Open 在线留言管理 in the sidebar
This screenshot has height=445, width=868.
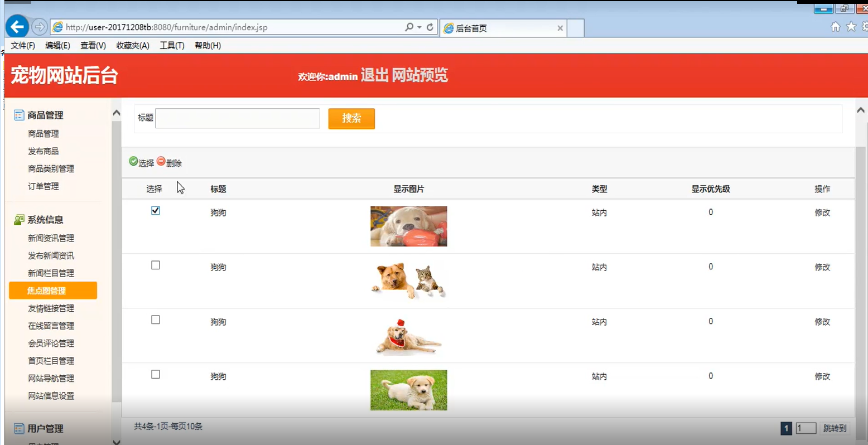[x=51, y=326]
